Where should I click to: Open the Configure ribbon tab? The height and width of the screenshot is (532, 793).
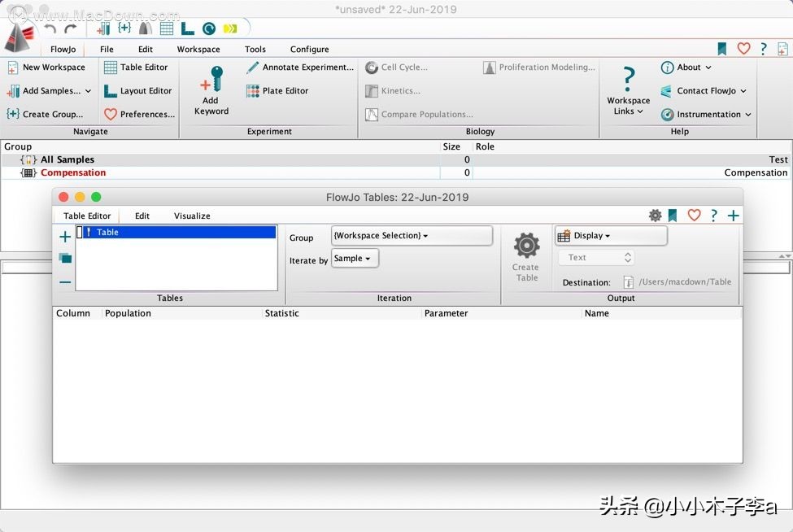tap(310, 49)
